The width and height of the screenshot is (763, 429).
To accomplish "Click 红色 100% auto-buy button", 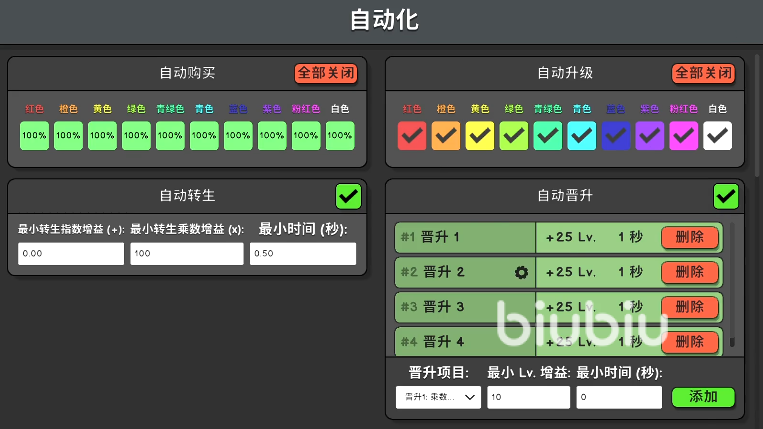I will point(35,135).
